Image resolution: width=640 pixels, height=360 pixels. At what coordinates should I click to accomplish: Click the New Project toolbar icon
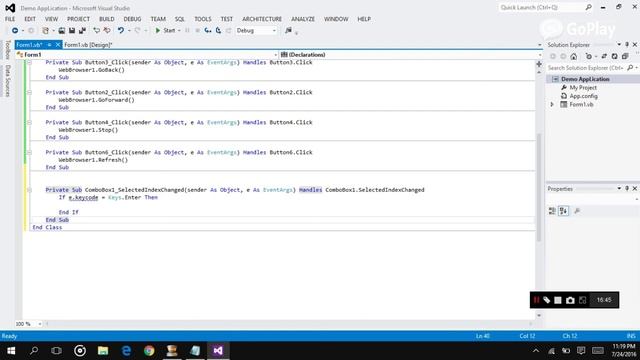point(45,31)
